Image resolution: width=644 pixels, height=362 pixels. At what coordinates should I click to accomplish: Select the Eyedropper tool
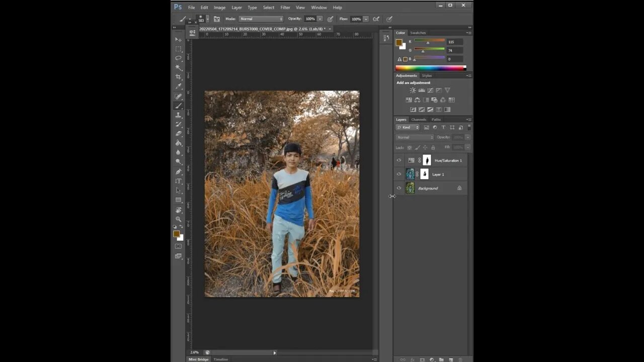point(178,86)
